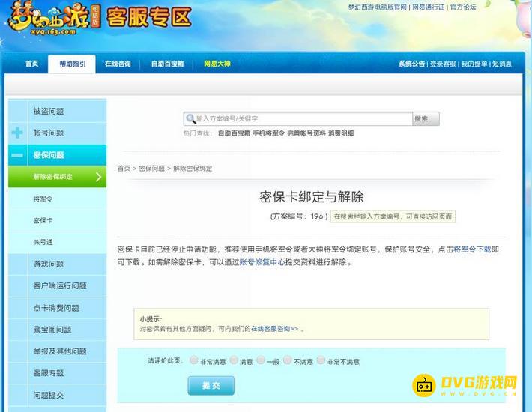The height and width of the screenshot is (412, 532).
Task: Click the 在线客服咨询>> link
Action: 274,329
